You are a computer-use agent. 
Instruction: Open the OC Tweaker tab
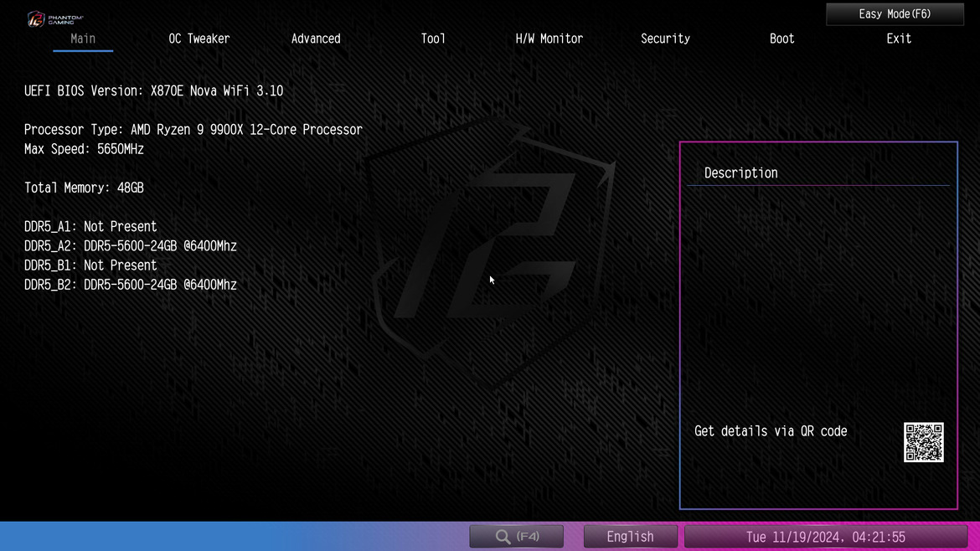pyautogui.click(x=199, y=39)
